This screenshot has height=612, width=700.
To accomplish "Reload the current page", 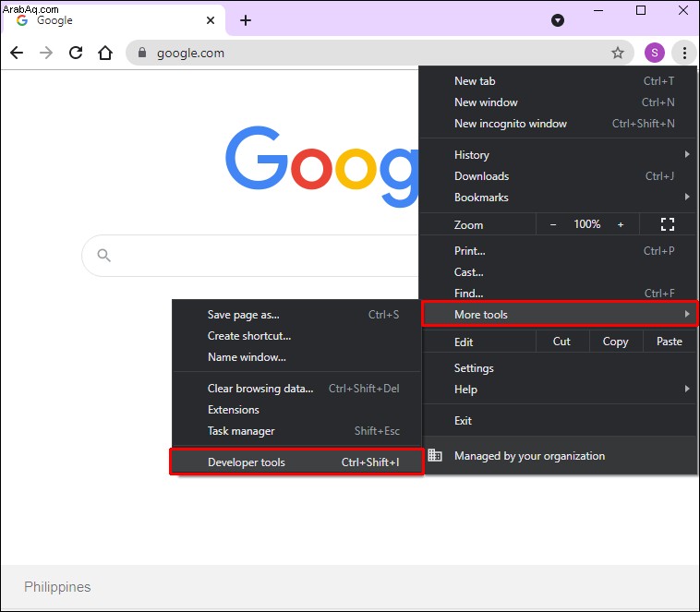I will [76, 53].
